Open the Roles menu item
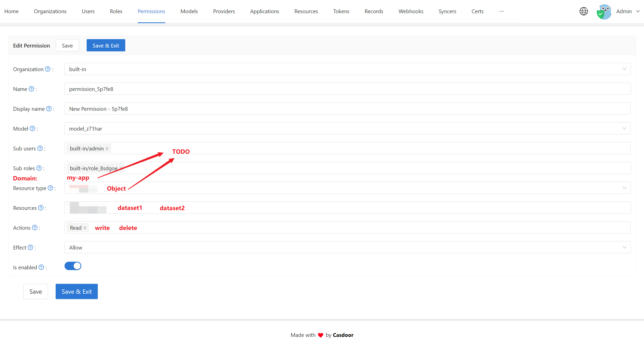The image size is (644, 343). [116, 11]
